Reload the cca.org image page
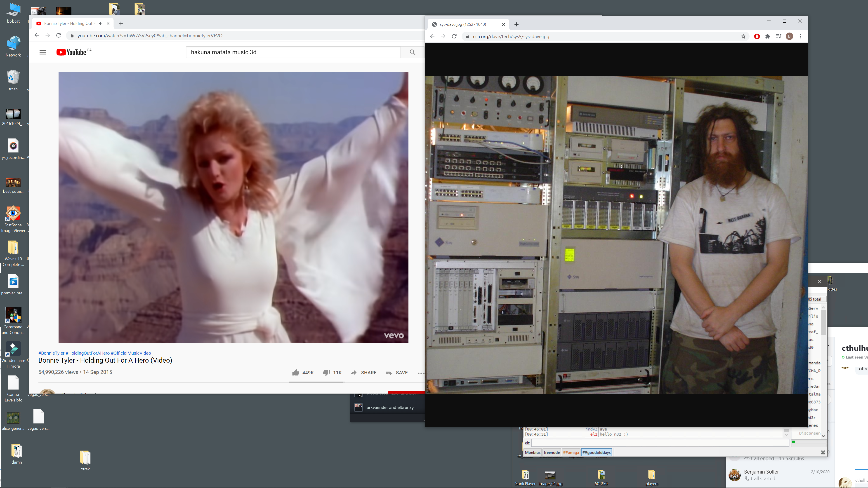This screenshot has width=868, height=488. tap(454, 36)
